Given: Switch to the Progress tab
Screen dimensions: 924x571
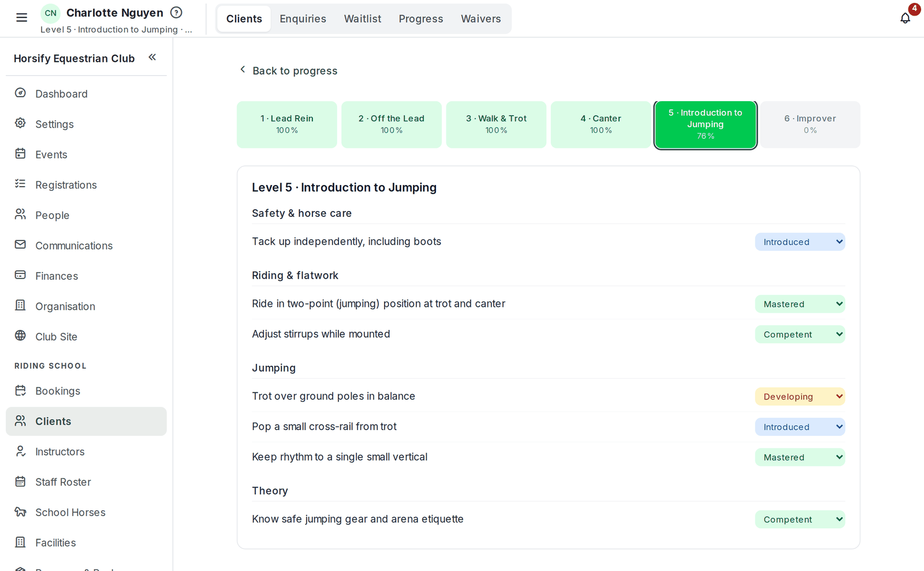Looking at the screenshot, I should point(421,18).
